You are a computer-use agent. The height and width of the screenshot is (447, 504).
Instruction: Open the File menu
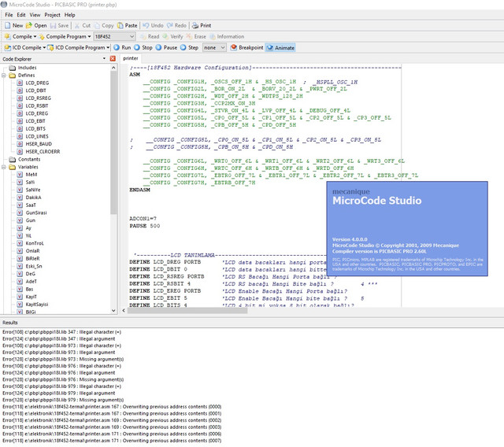pyautogui.click(x=9, y=15)
